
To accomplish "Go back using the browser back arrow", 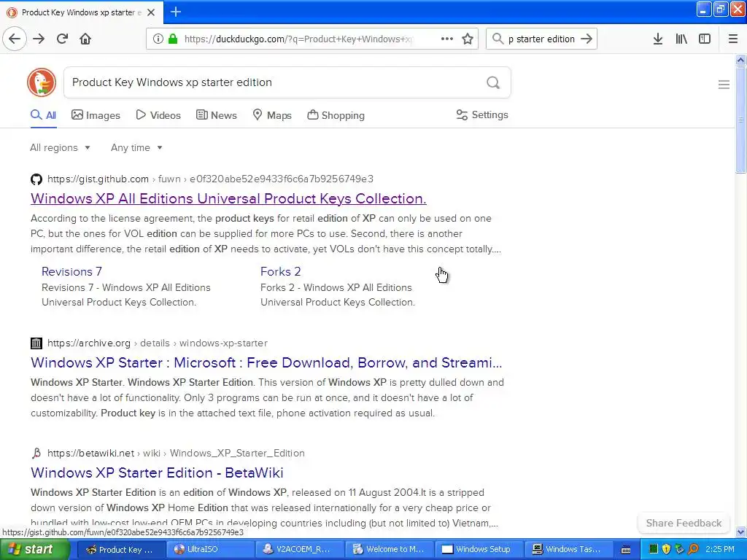I will (15, 39).
